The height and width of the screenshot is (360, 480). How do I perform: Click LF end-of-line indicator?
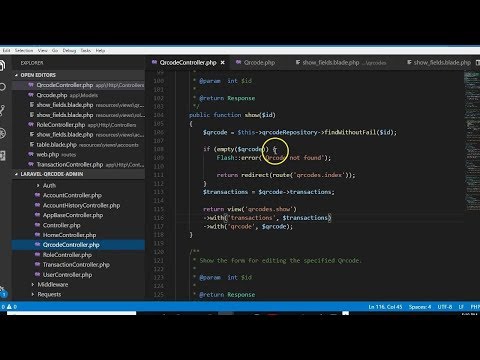pos(461,307)
